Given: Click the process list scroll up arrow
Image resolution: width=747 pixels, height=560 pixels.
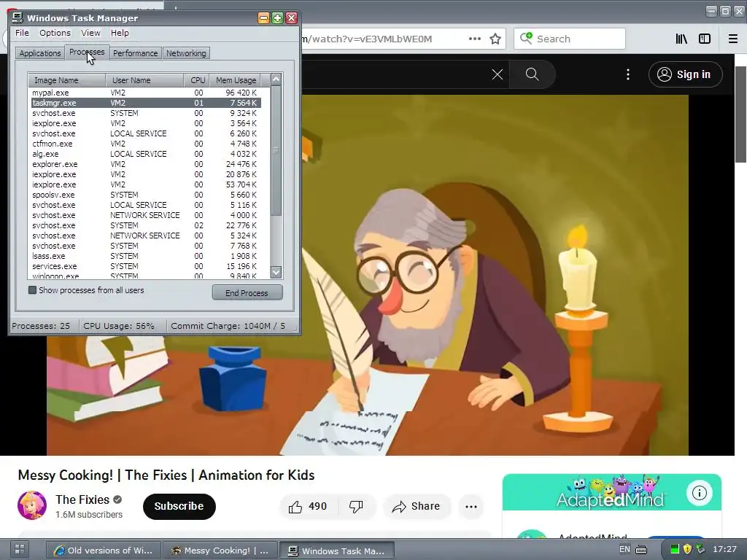Looking at the screenshot, I should pyautogui.click(x=276, y=79).
